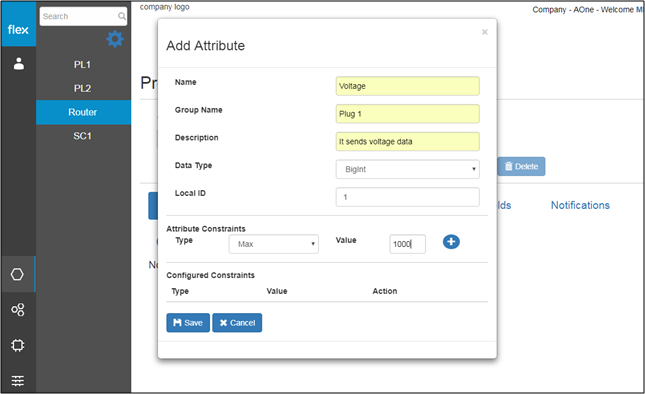
Task: Open the connected circles groups icon
Action: pyautogui.click(x=18, y=309)
